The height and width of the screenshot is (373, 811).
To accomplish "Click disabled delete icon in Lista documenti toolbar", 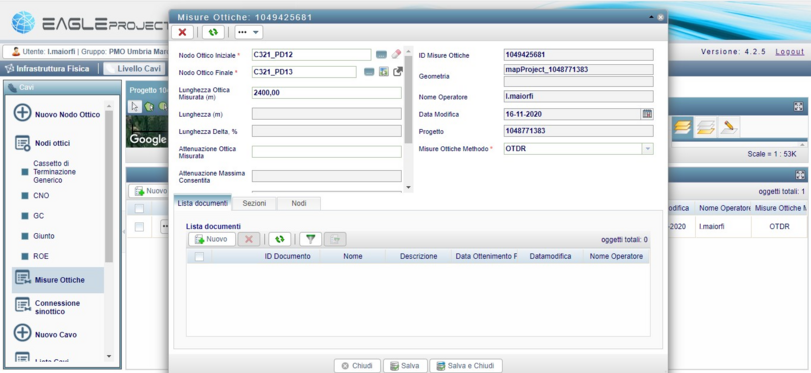I will coord(249,239).
